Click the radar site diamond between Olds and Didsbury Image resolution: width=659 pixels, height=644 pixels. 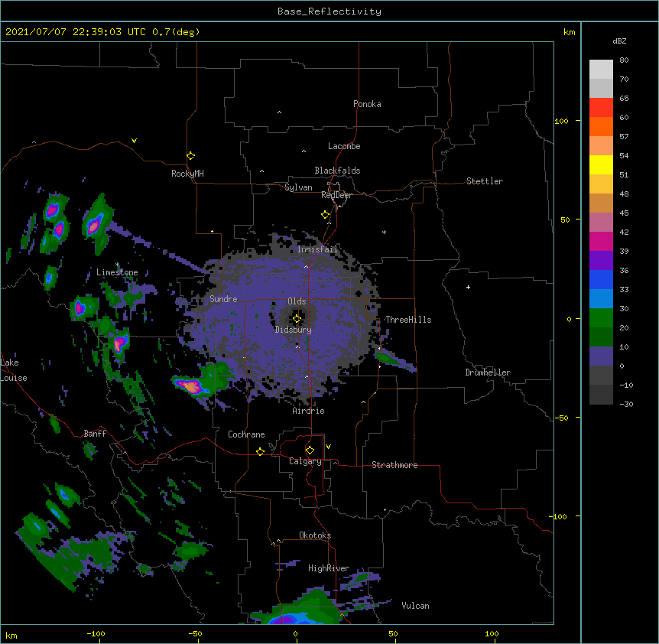tap(297, 319)
